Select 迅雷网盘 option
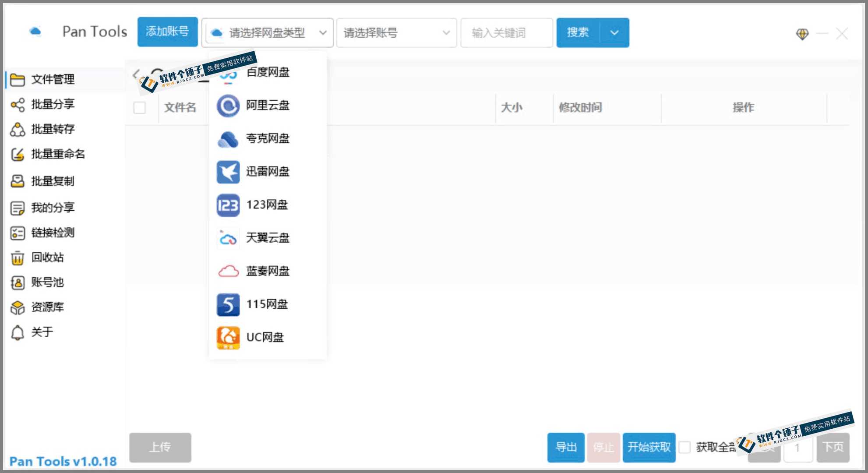This screenshot has height=473, width=868. [x=268, y=172]
